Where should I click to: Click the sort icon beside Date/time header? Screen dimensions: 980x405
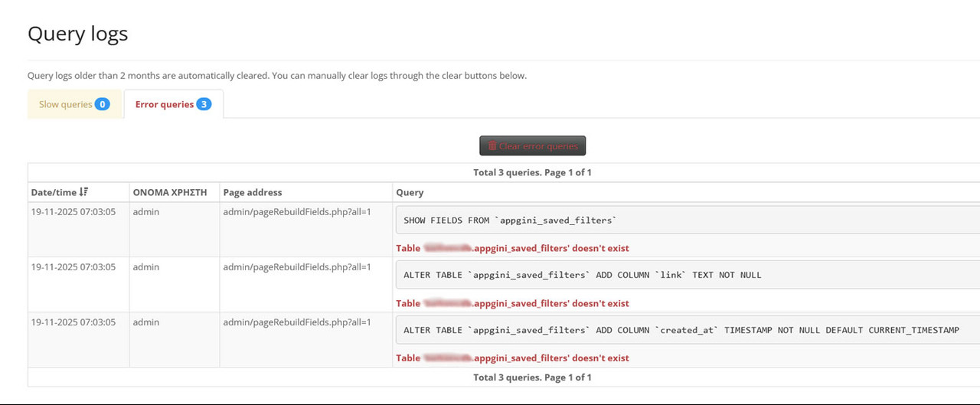[84, 192]
